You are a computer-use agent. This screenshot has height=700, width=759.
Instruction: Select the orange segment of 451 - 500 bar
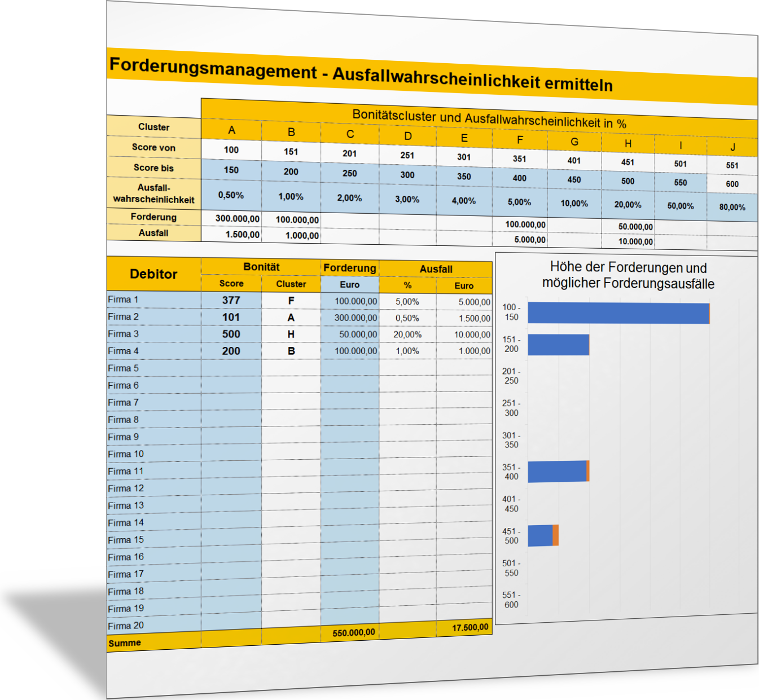point(556,535)
